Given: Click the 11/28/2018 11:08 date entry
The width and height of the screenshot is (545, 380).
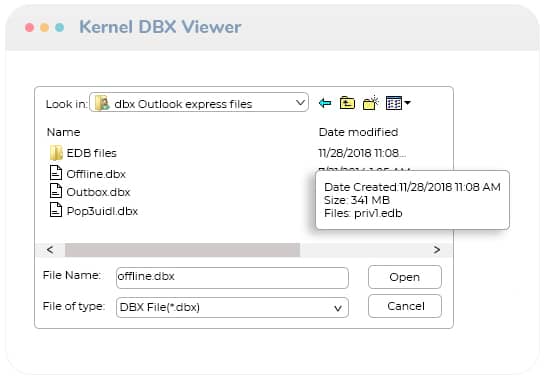Looking at the screenshot, I should (362, 153).
